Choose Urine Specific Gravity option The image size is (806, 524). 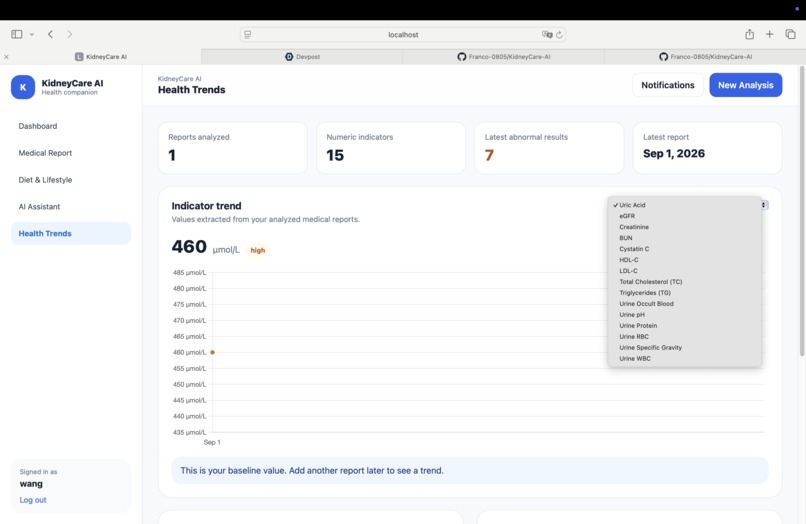coord(684,348)
